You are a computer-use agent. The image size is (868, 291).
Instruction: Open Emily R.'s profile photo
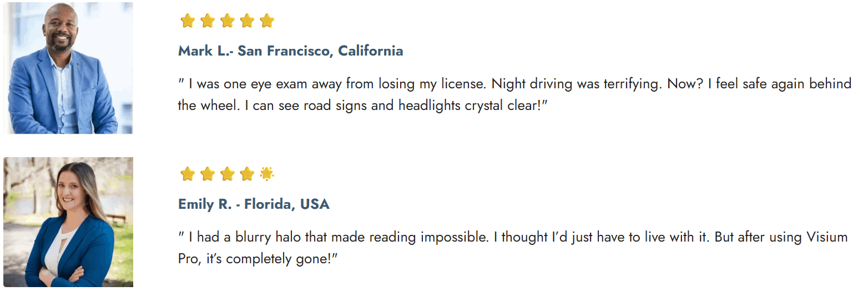pos(68,222)
